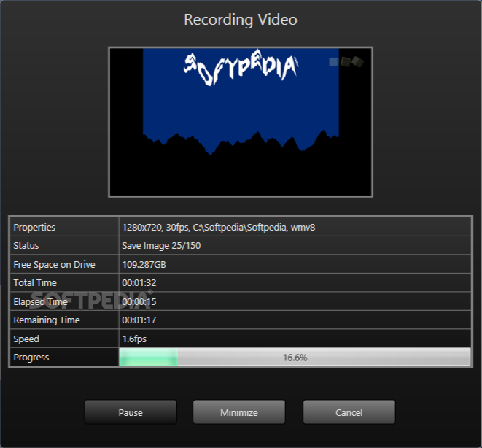Screen dimensions: 482x448
Task: Select the Elapsed Time label
Action: click(40, 301)
